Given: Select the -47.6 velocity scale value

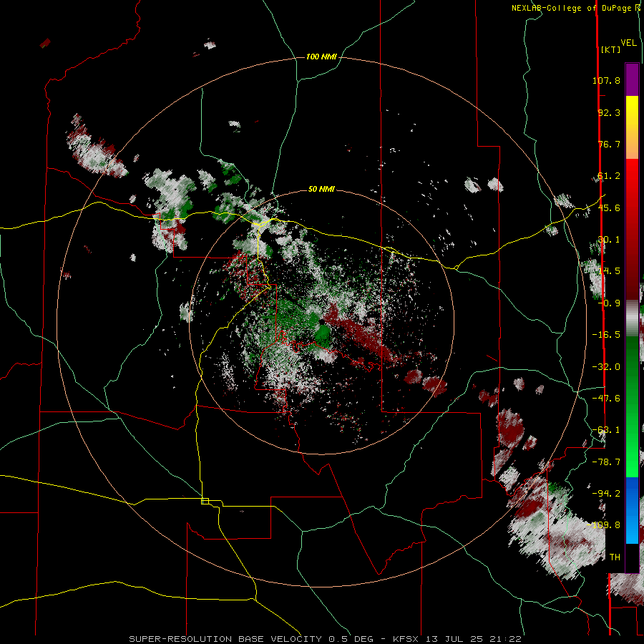Looking at the screenshot, I should 606,398.
